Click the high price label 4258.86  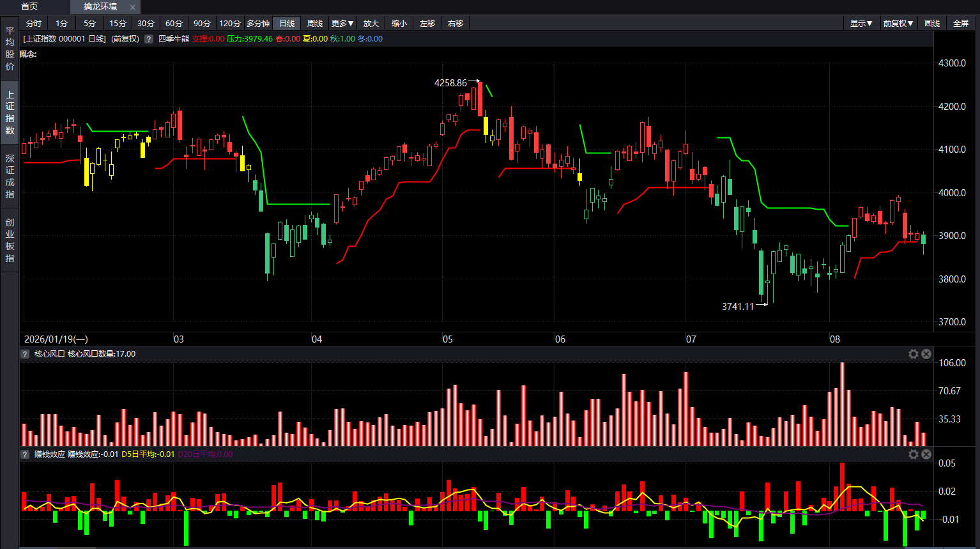450,83
